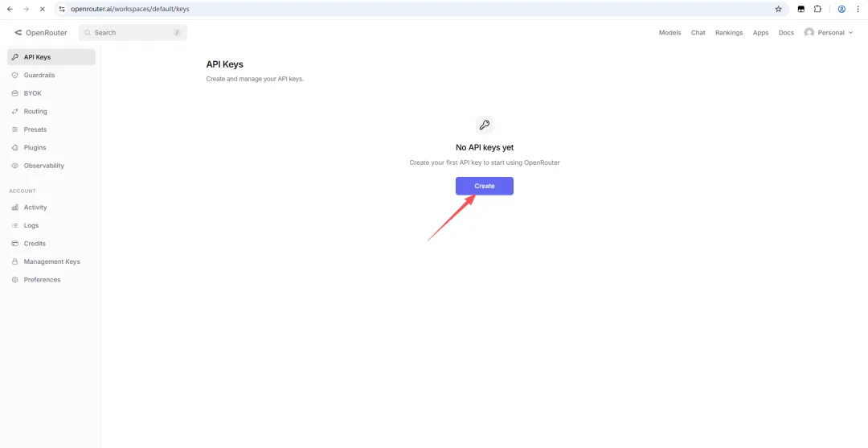Open the Chrome profile icon
Viewport: 868px width, 448px height.
(x=841, y=9)
